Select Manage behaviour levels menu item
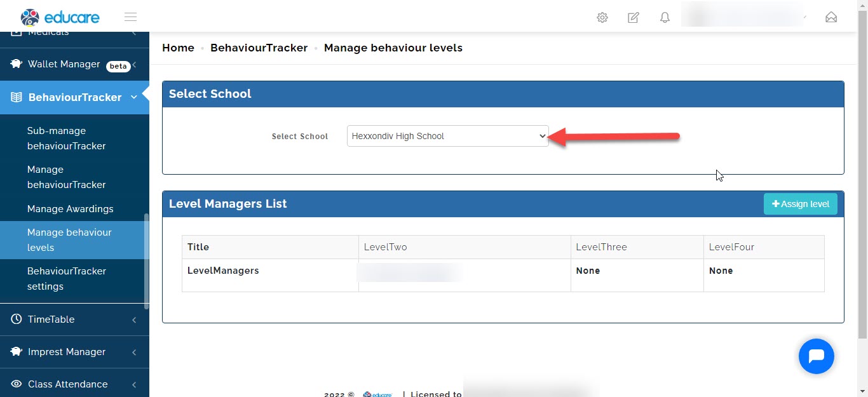The width and height of the screenshot is (868, 397). pyautogui.click(x=74, y=240)
